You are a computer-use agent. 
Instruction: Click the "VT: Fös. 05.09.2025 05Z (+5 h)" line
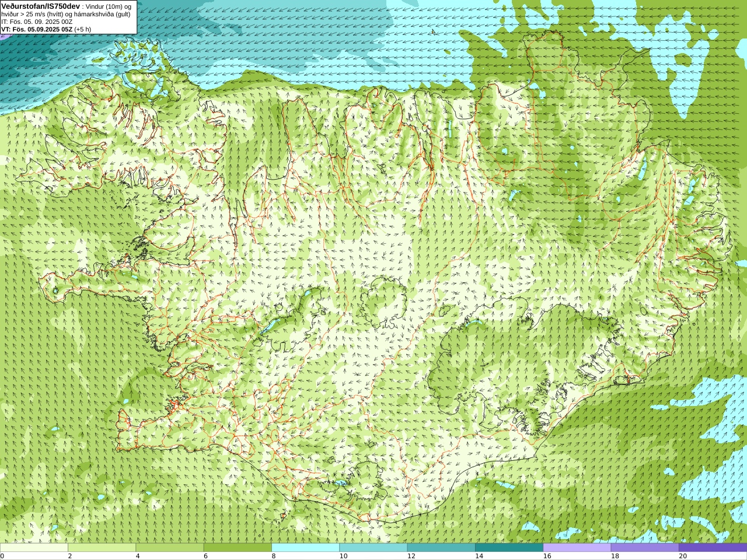click(46, 29)
